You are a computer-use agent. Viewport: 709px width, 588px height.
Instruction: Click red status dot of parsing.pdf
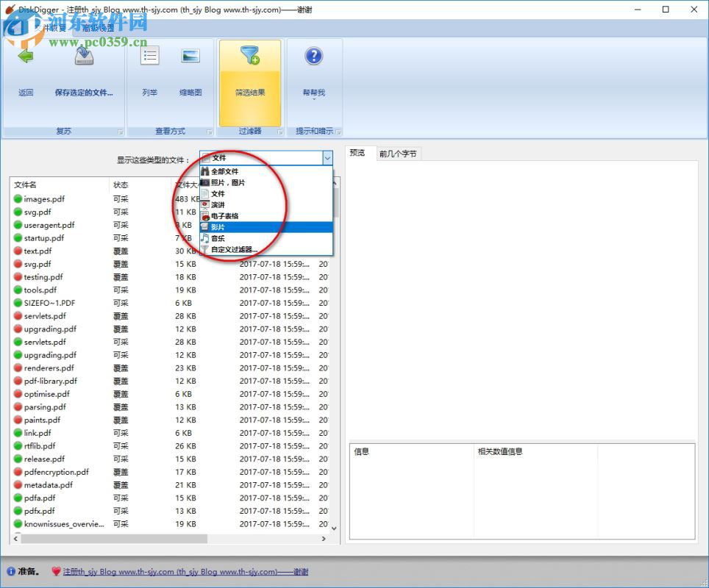click(x=18, y=406)
